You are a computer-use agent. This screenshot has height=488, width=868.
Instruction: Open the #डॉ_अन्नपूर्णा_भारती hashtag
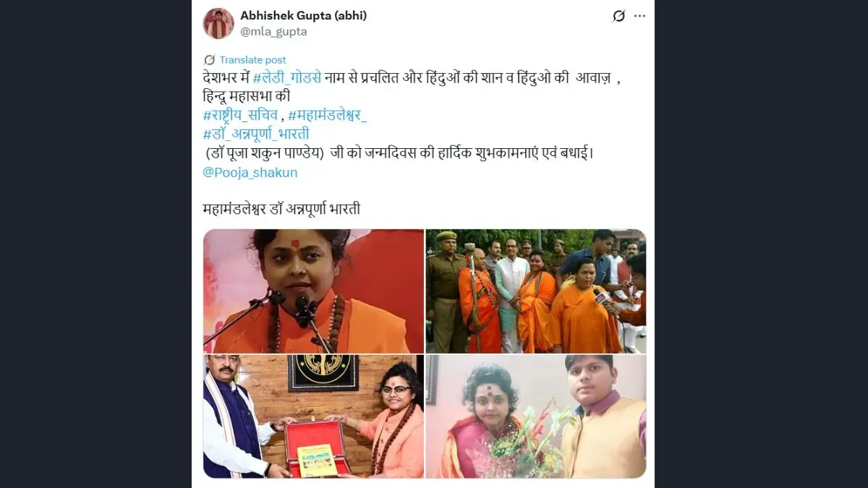coord(257,134)
